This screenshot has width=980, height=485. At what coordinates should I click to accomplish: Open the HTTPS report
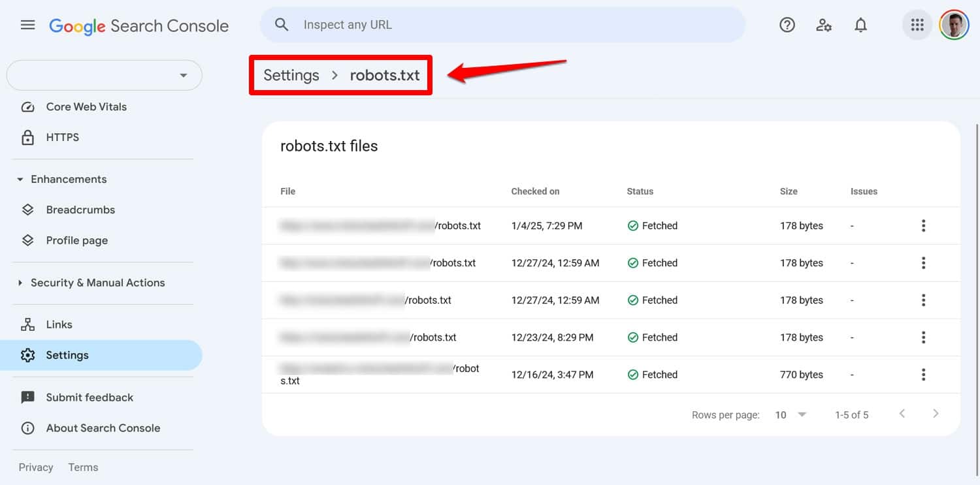coord(63,137)
